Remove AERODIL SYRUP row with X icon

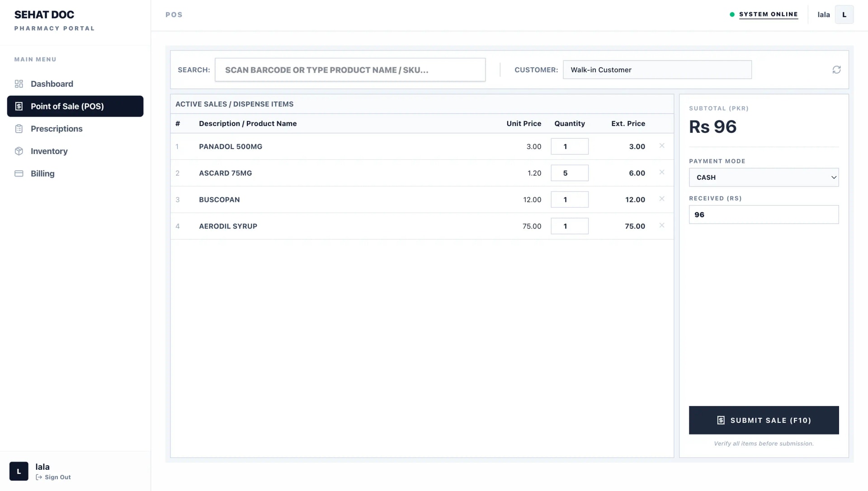pyautogui.click(x=662, y=225)
